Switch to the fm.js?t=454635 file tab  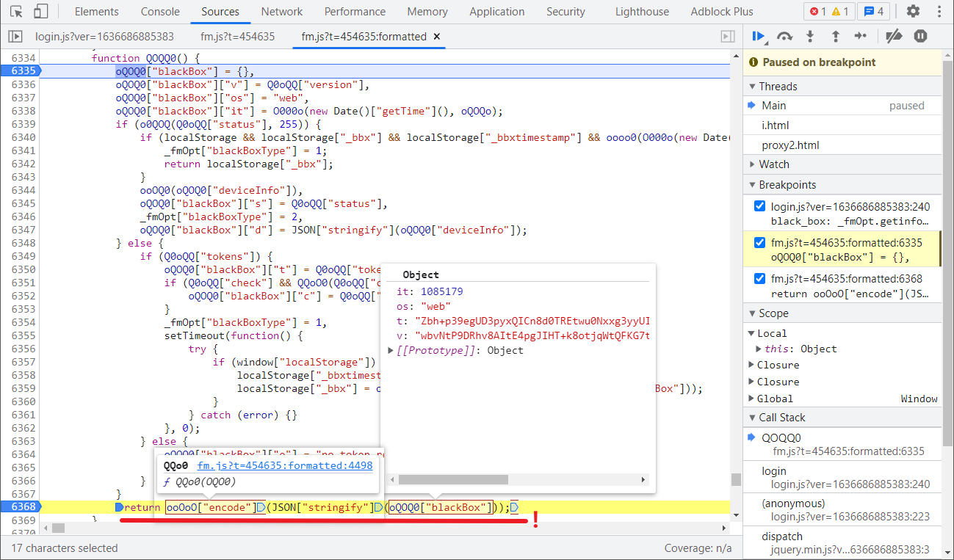237,37
